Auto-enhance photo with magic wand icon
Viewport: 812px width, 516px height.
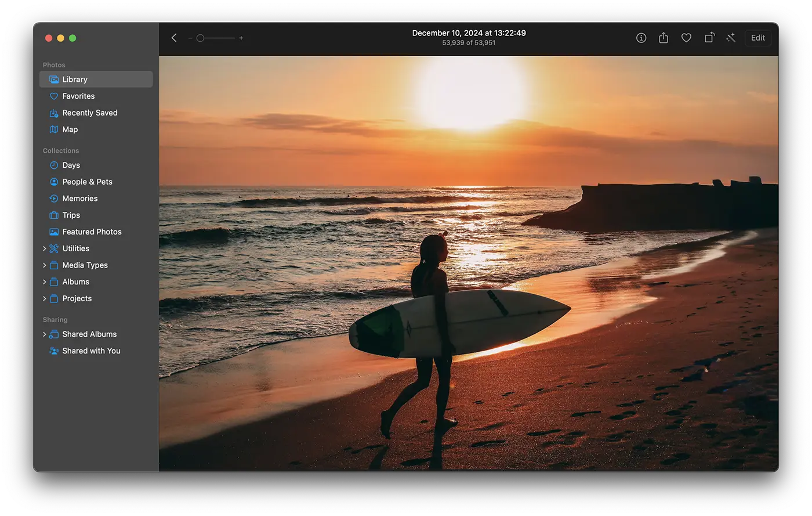coord(731,38)
